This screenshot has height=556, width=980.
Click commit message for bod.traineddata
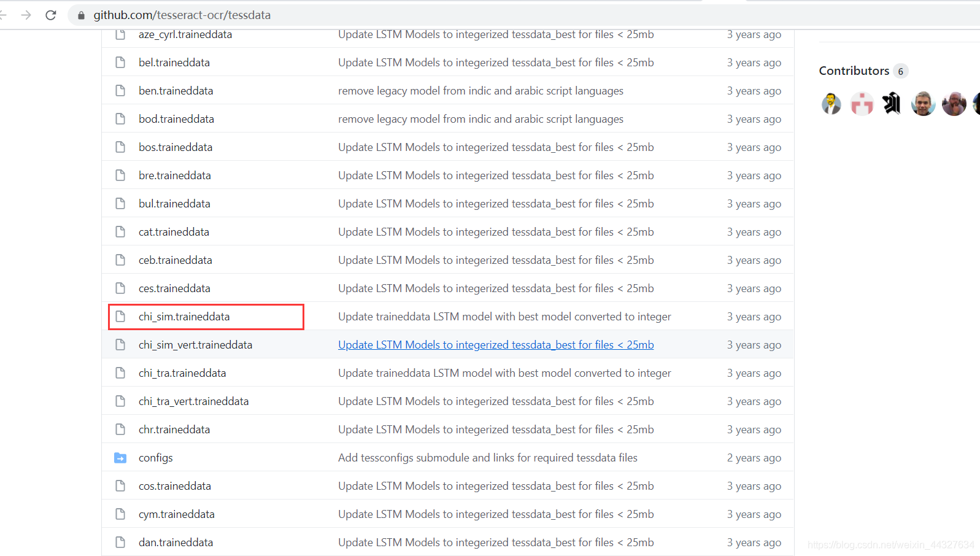pos(480,119)
